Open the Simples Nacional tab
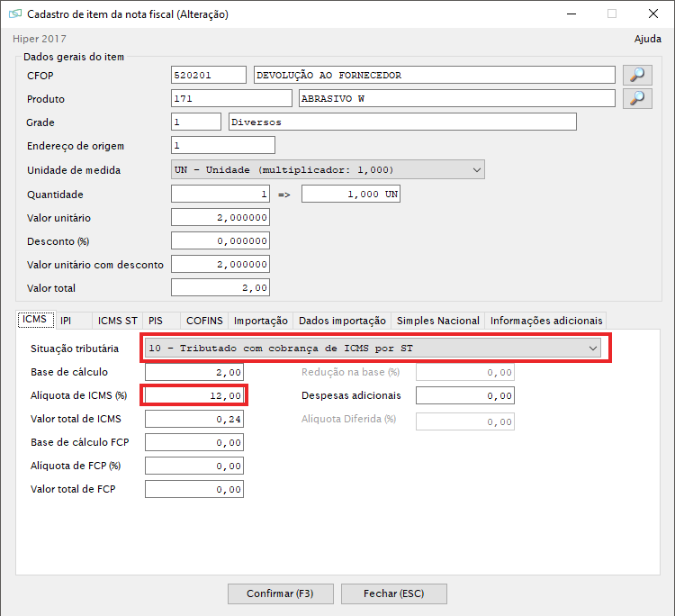 [438, 321]
